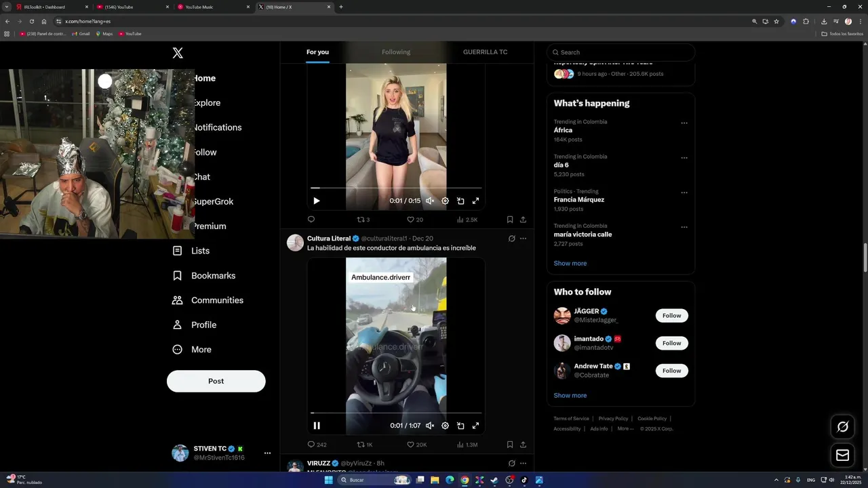Click the Post button
This screenshot has height=488, width=868.
click(x=216, y=381)
